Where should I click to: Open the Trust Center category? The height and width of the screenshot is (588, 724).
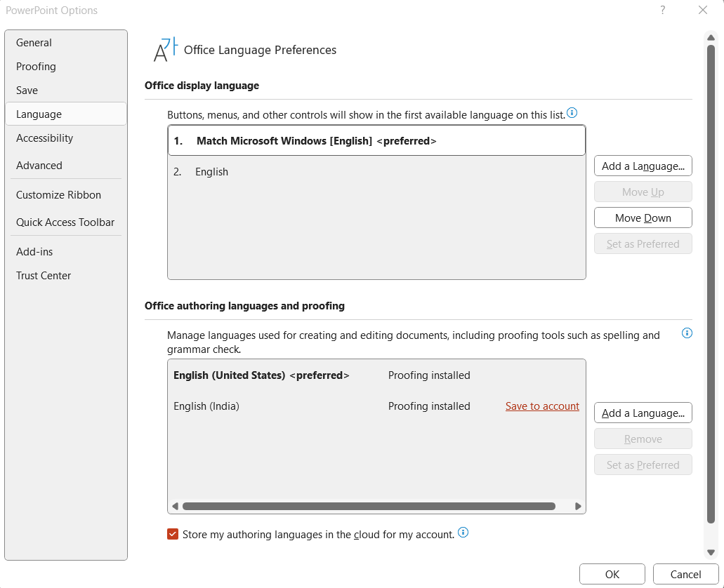click(65, 276)
